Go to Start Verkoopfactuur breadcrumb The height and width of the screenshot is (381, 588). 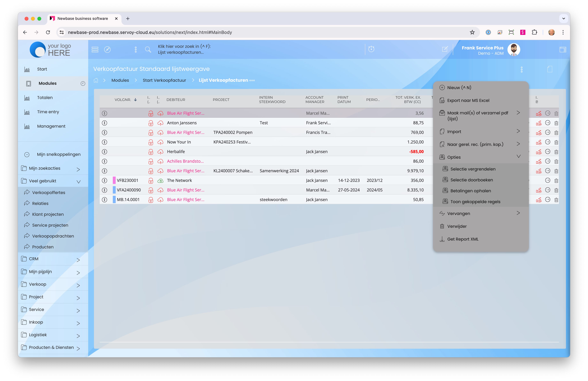click(164, 80)
